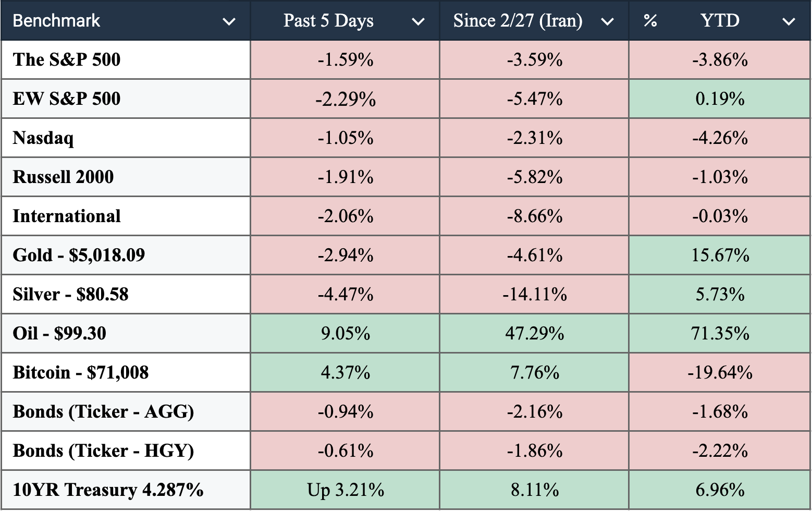Expand the Past 5 Days column chevron
The image size is (812, 511).
point(418,21)
